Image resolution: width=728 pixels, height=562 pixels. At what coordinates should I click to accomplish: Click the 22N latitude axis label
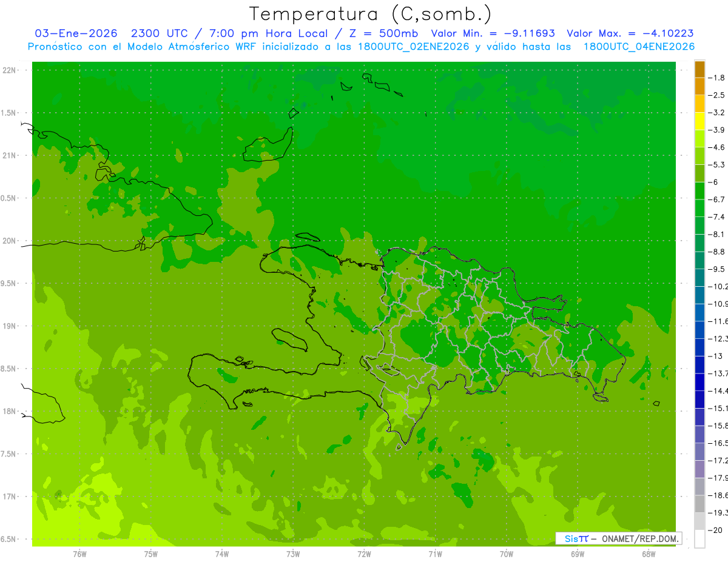pos(9,70)
